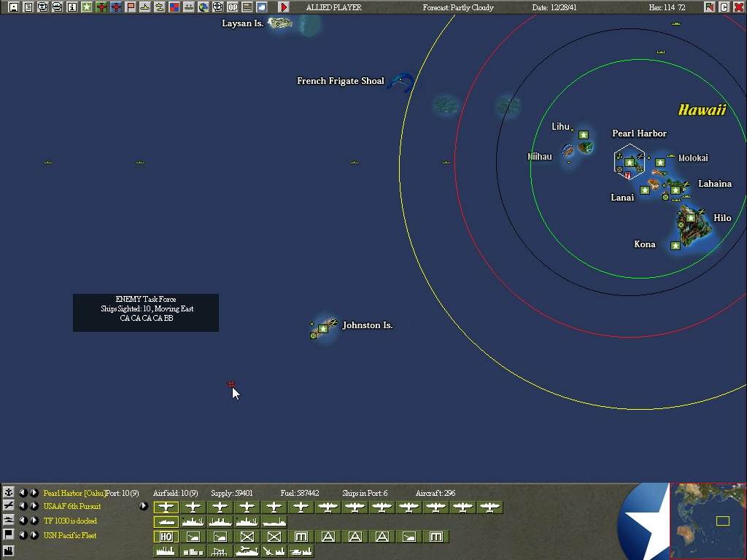Screen dimensions: 747x560
Task: Click the red X exit button top right
Action: pos(739,7)
